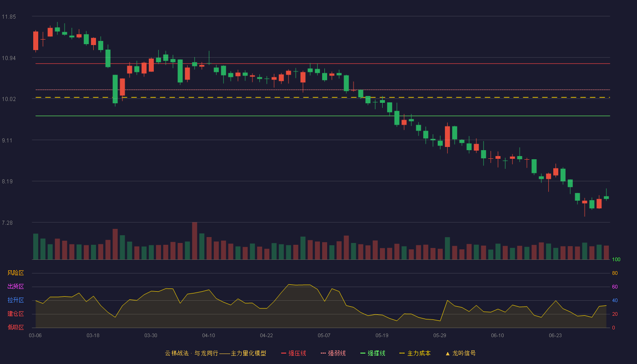
Task: Toggle the 龙吟信号 triangle legend item
Action: pos(460,353)
